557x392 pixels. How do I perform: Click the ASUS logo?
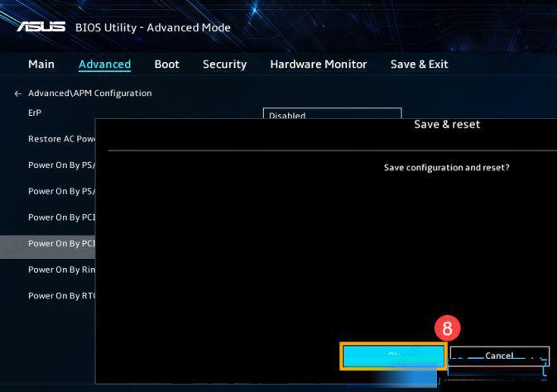[41, 26]
